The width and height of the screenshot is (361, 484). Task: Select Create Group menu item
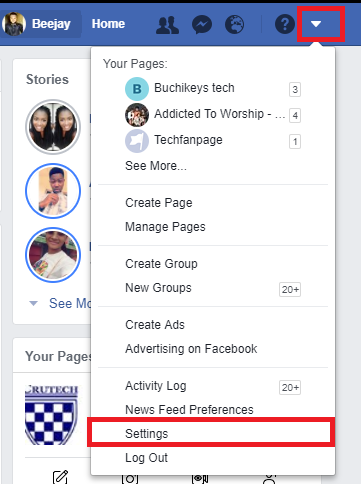[161, 264]
